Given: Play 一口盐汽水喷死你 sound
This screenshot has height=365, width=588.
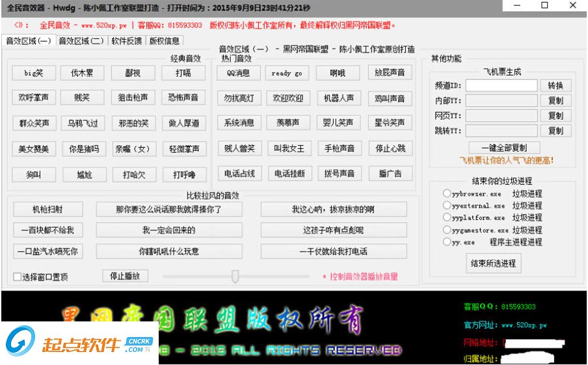Looking at the screenshot, I should [x=48, y=251].
